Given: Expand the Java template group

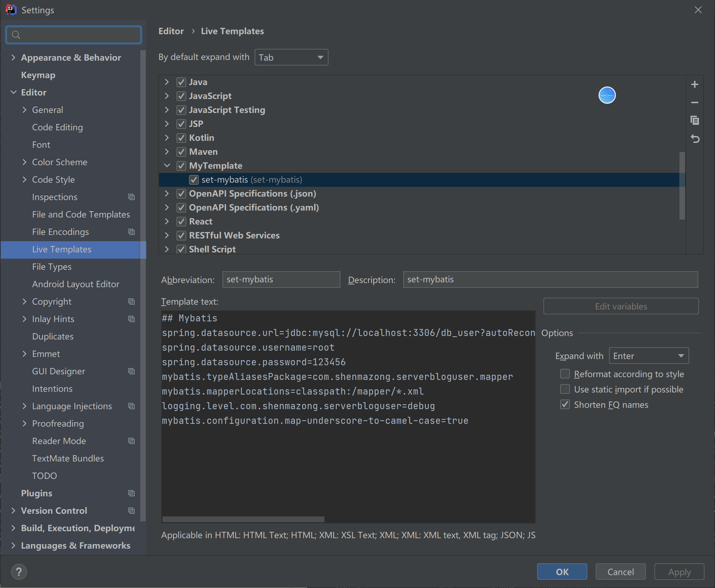Looking at the screenshot, I should [x=167, y=82].
